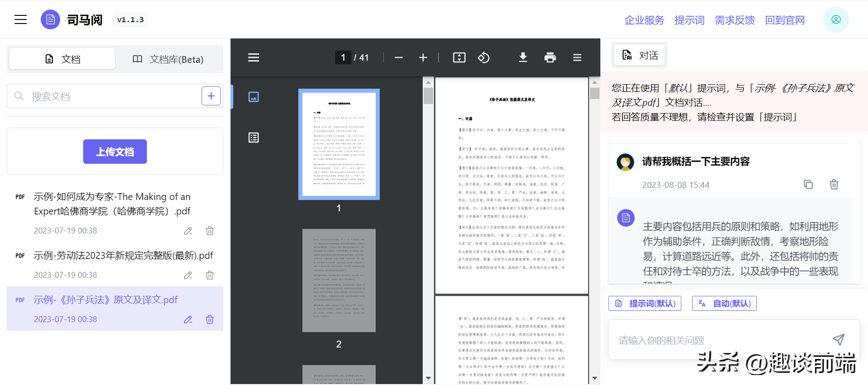This screenshot has height=385, width=868.
Task: Open 提示词 link in header
Action: coord(689,20)
